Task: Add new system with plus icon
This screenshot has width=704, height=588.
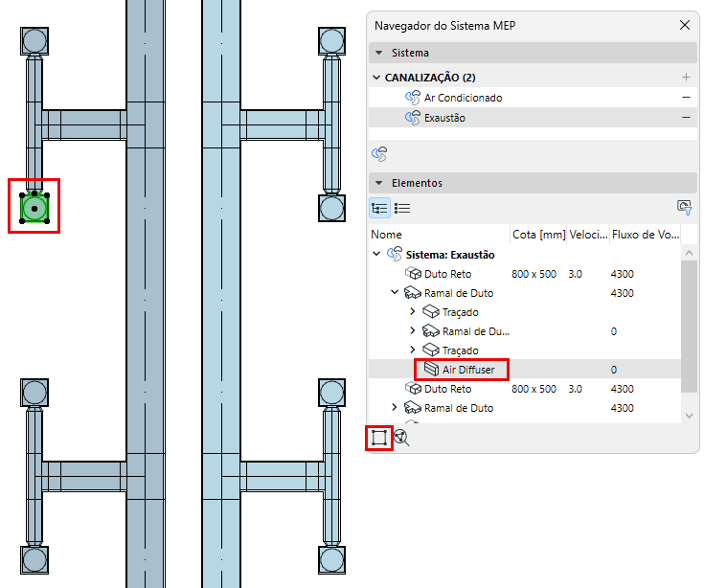Action: [686, 78]
